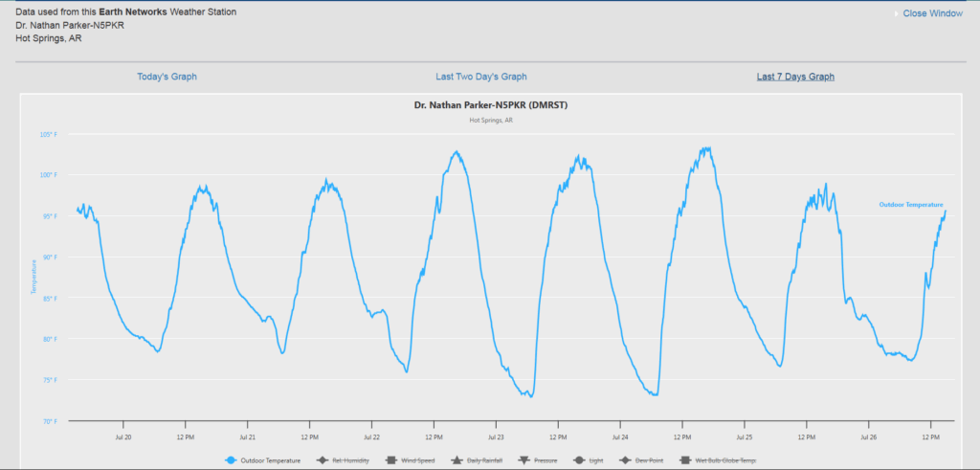
Task: Click the Wet Bulb Globe Temp square icon
Action: (681, 460)
